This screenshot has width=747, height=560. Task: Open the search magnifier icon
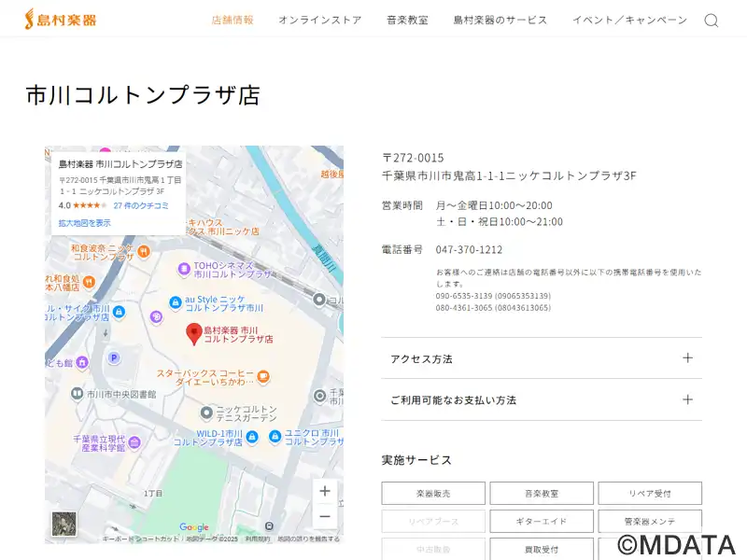point(712,20)
